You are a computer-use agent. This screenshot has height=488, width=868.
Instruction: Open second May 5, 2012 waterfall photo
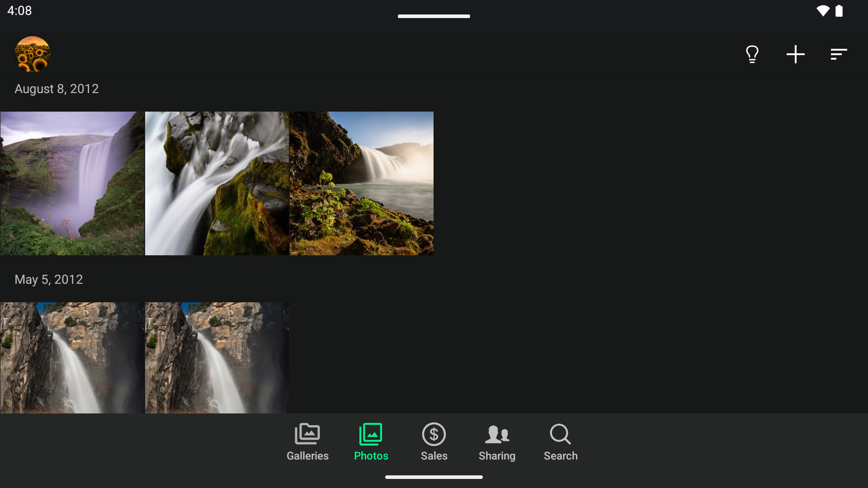click(217, 357)
